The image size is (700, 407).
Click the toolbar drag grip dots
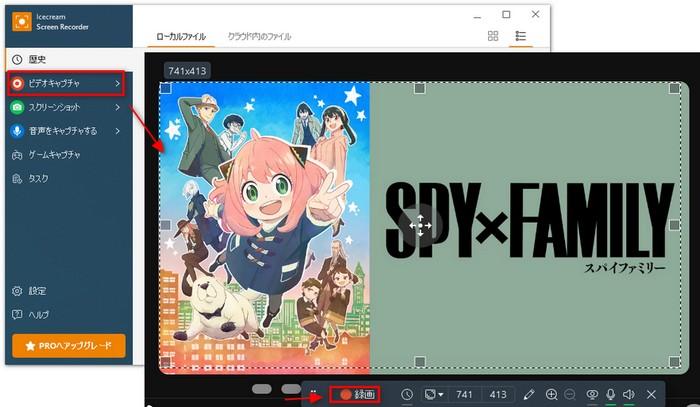tap(313, 393)
